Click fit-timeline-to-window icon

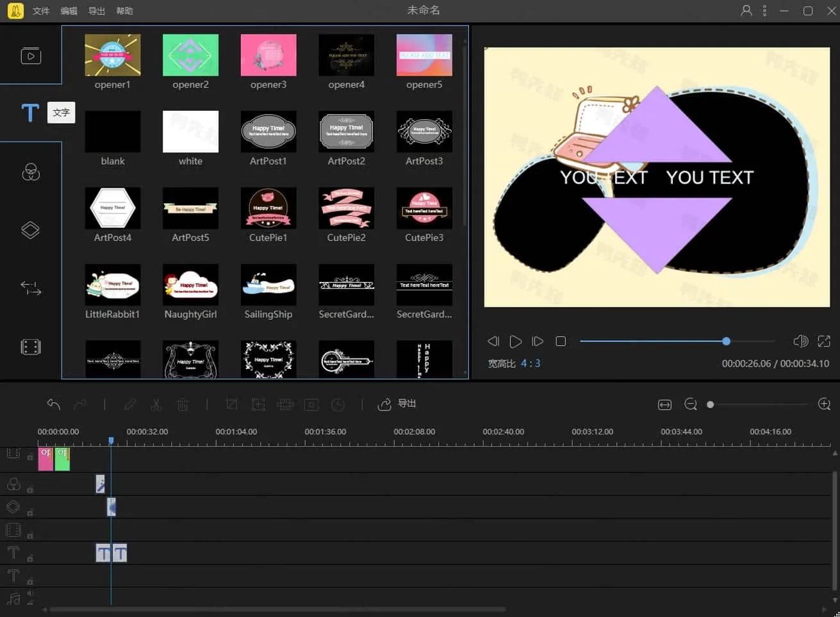click(x=664, y=404)
